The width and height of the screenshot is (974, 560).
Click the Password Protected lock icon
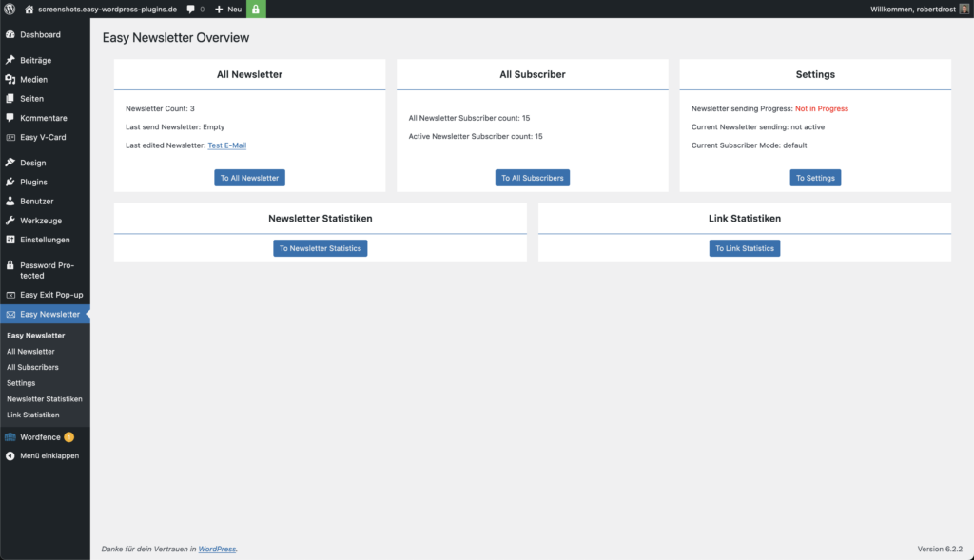point(10,265)
